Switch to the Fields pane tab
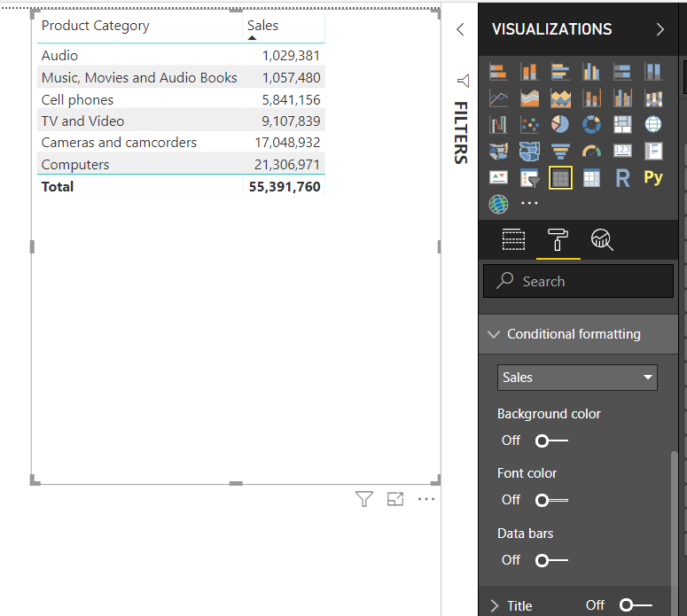This screenshot has height=616, width=687. coord(513,239)
